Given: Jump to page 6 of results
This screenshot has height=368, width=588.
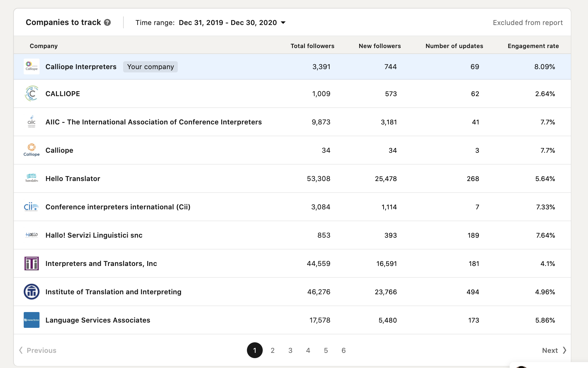Looking at the screenshot, I should [343, 350].
